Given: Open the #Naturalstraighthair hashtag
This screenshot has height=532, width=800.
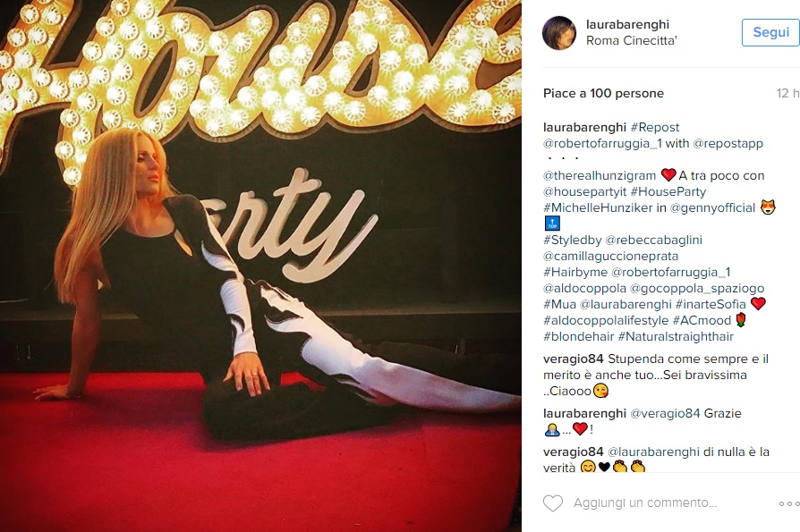Looking at the screenshot, I should coord(676,337).
